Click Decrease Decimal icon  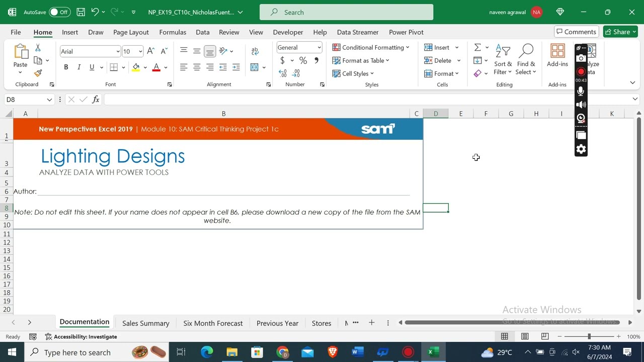pos(296,73)
